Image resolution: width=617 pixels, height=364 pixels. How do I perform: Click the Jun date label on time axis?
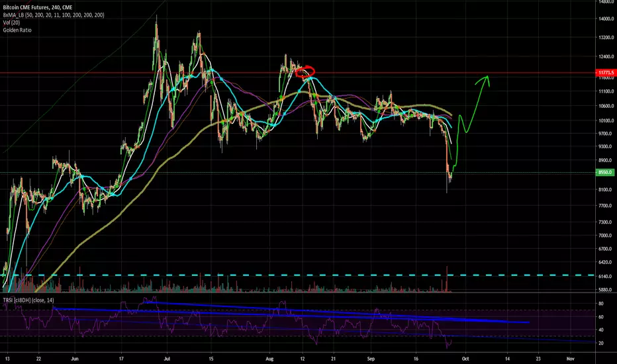click(x=75, y=359)
